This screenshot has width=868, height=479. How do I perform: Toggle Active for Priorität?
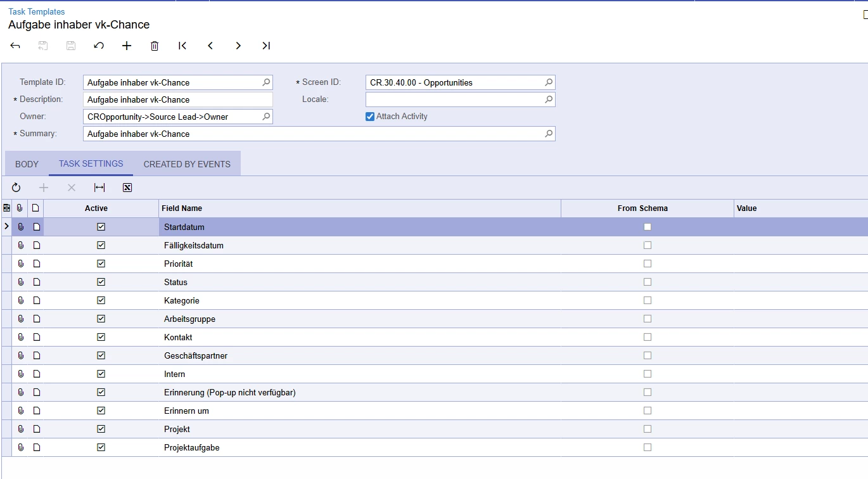[101, 264]
